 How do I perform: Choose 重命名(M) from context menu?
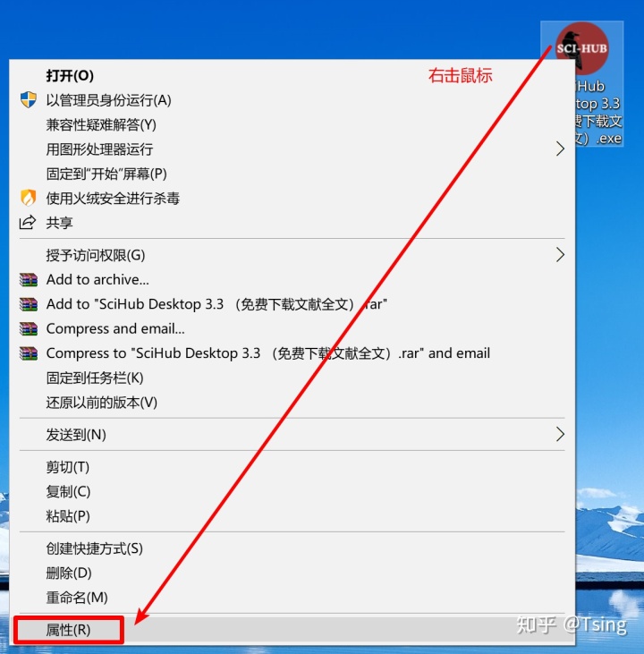pyautogui.click(x=292, y=598)
